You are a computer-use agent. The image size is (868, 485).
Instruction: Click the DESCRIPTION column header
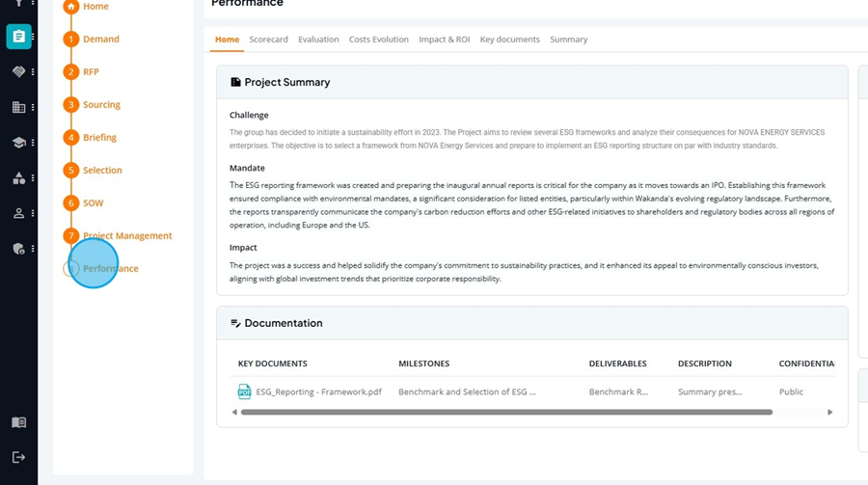click(705, 364)
